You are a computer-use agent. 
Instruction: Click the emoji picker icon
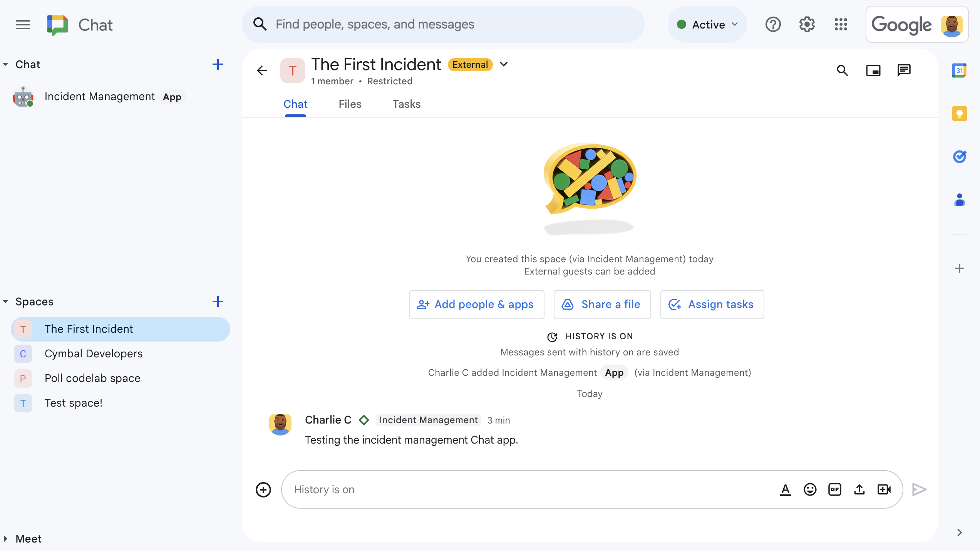pos(811,489)
